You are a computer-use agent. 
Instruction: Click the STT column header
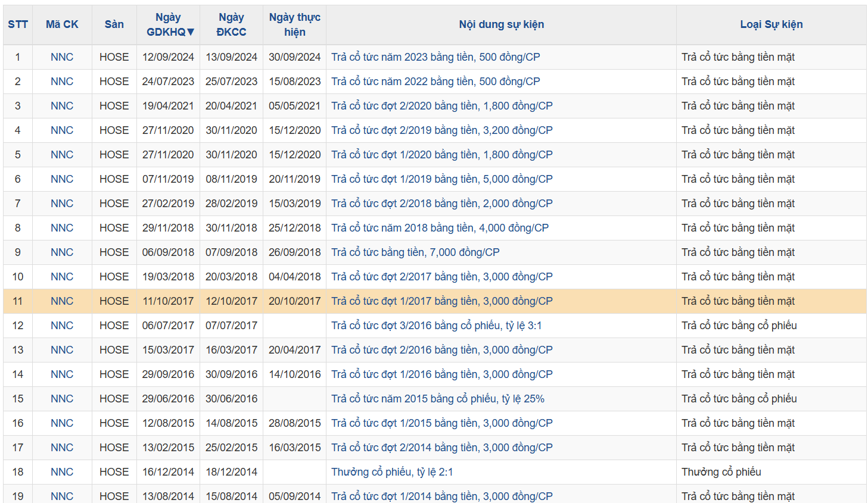[x=18, y=24]
